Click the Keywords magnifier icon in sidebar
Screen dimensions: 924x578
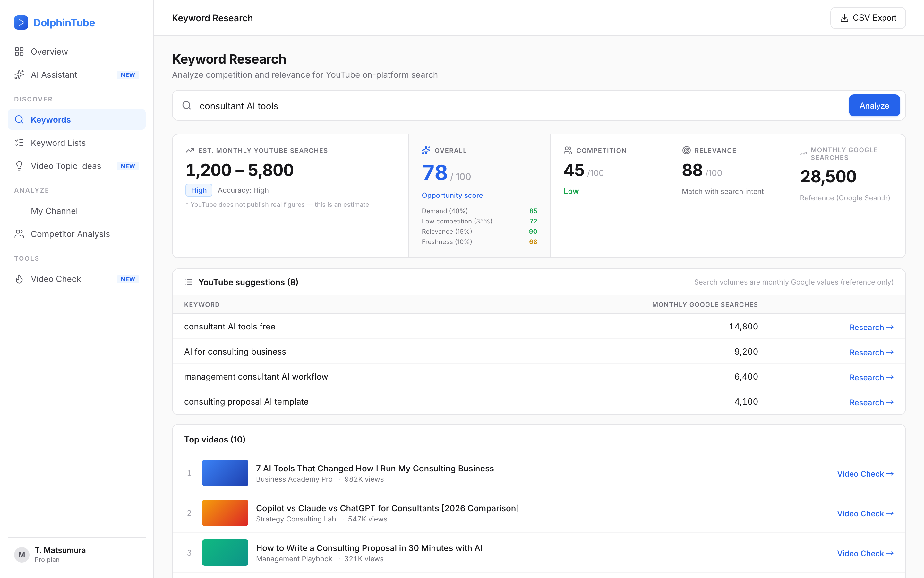[19, 120]
